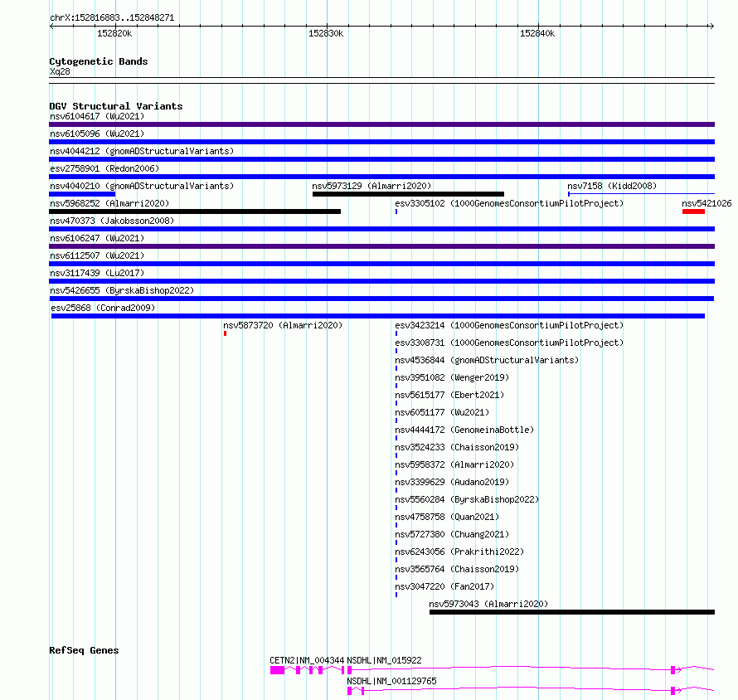Open esv25868 (Conrad2009) variant

[x=103, y=308]
